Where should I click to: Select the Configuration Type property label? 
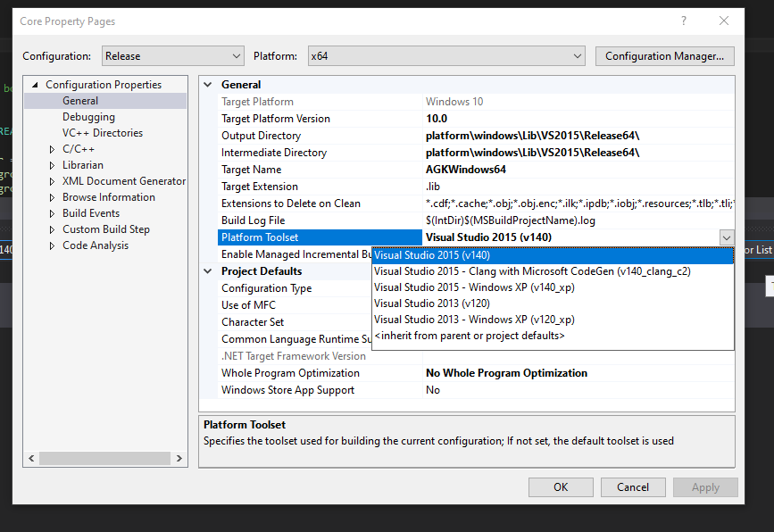(267, 288)
